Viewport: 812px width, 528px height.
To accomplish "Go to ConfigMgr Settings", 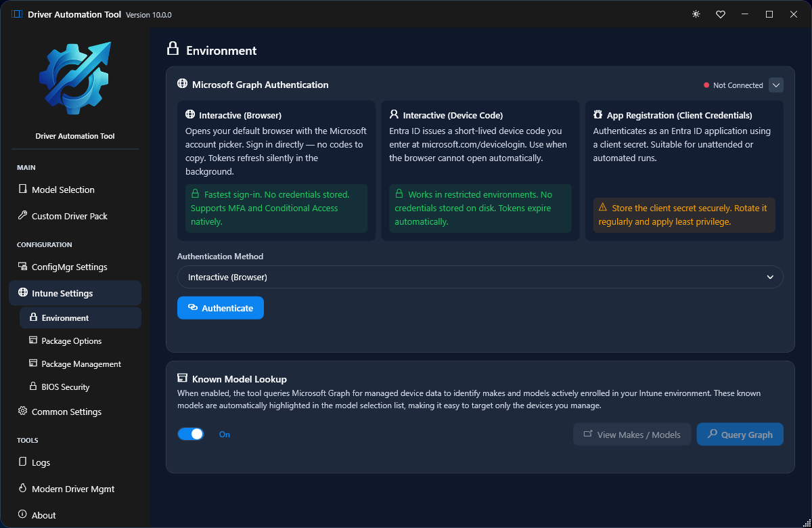I will [x=75, y=267].
